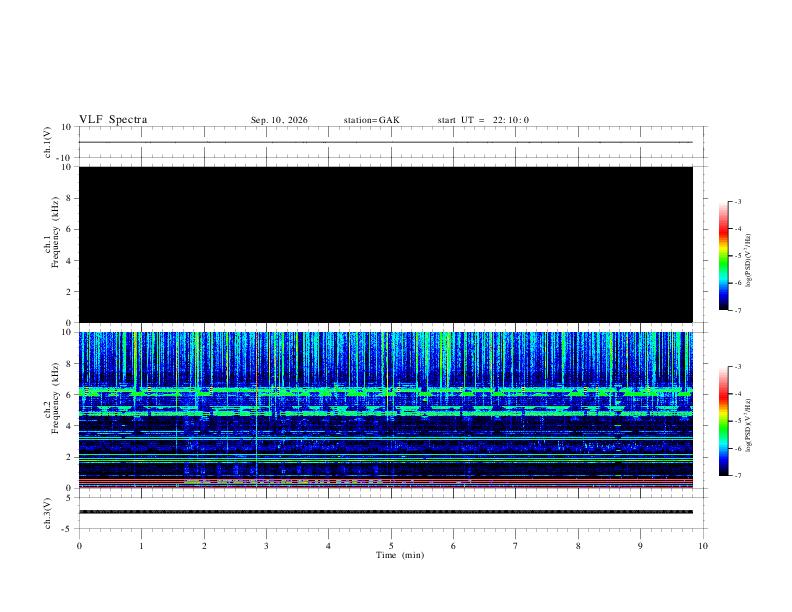Click the 9 minute tick on time axis

coord(640,546)
